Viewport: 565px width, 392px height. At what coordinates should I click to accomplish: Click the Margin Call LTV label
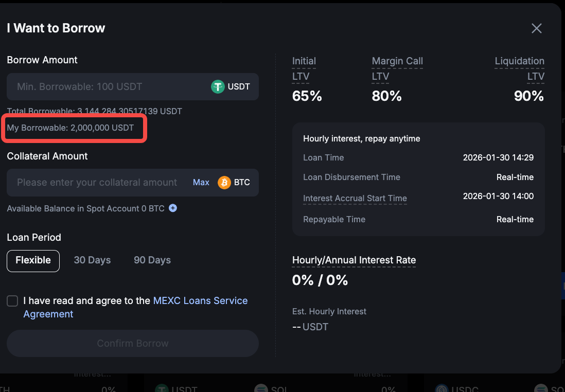[397, 68]
